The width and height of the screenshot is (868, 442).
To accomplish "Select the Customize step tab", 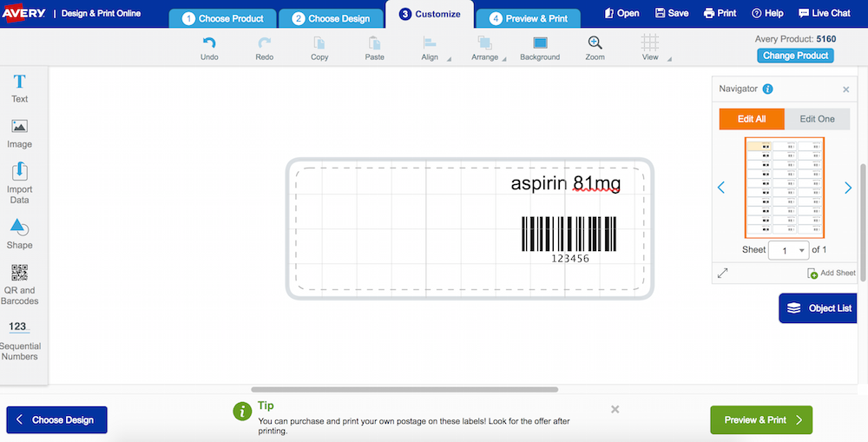I will [430, 15].
